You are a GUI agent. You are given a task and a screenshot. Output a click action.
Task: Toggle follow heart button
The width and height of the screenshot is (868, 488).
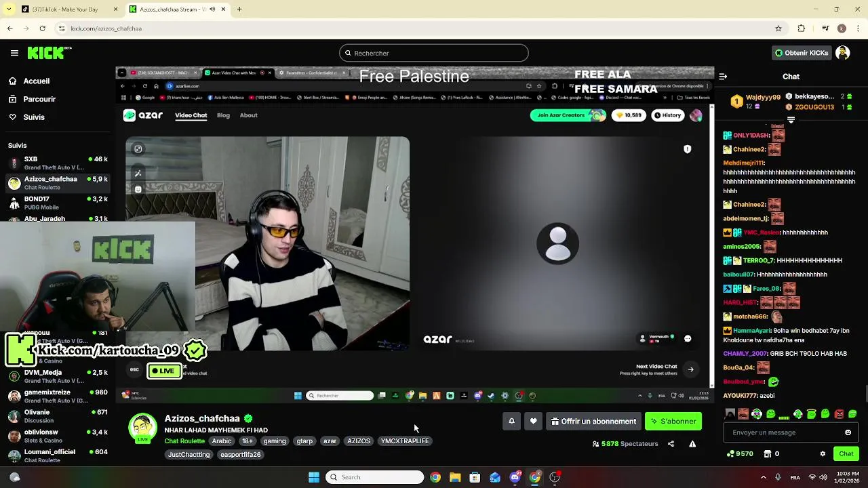[533, 421]
